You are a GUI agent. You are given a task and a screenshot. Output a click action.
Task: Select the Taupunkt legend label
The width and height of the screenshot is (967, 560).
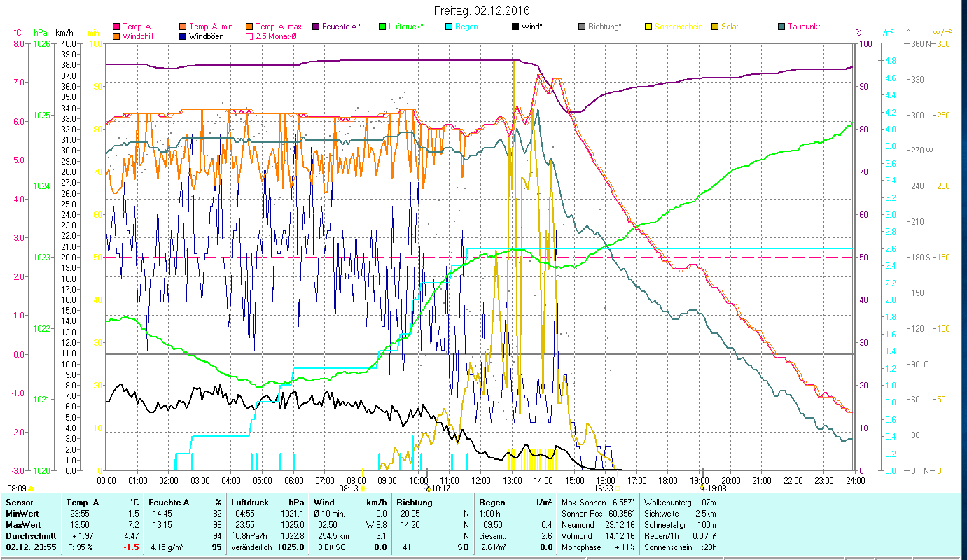[x=804, y=27]
